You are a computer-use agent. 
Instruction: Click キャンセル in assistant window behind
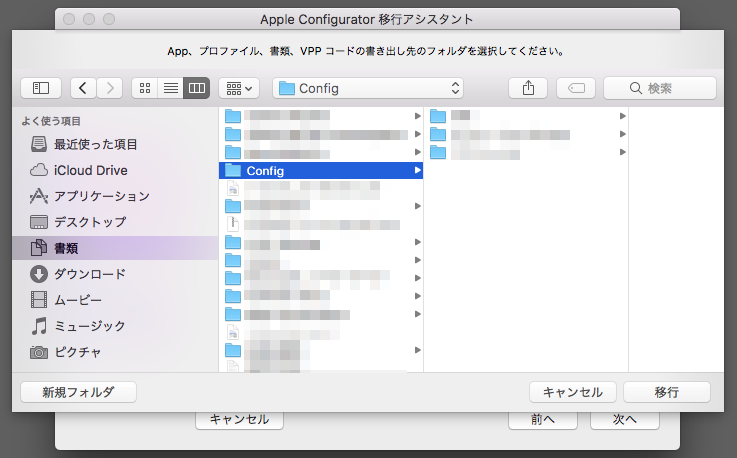(x=239, y=419)
